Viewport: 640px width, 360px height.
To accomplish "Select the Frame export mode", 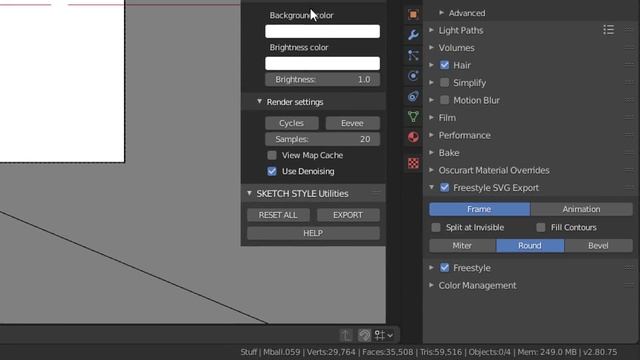I will pyautogui.click(x=479, y=209).
